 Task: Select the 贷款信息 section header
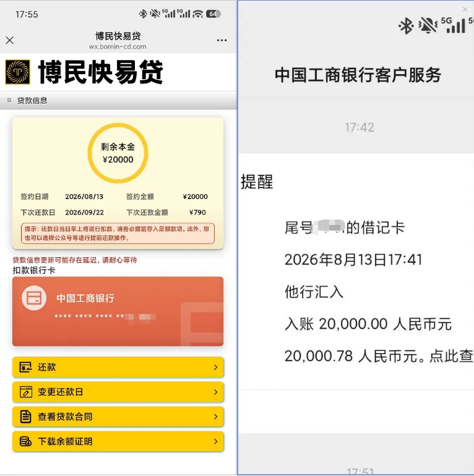coord(118,100)
